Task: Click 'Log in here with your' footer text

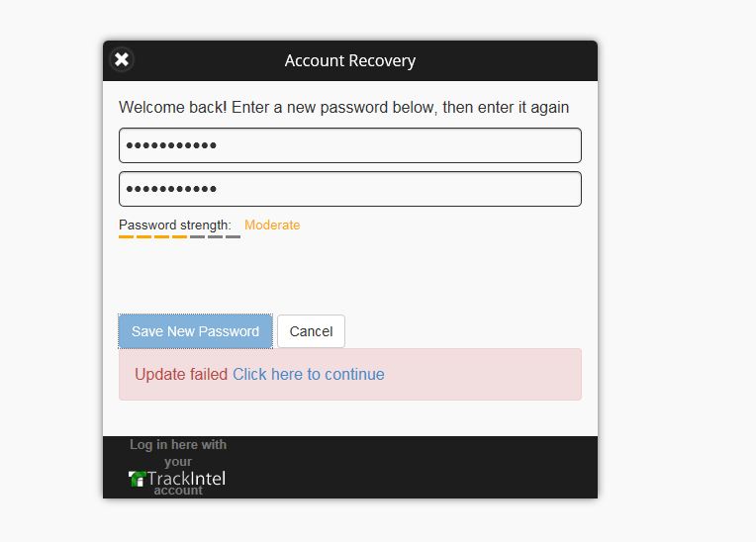Action: [x=178, y=452]
